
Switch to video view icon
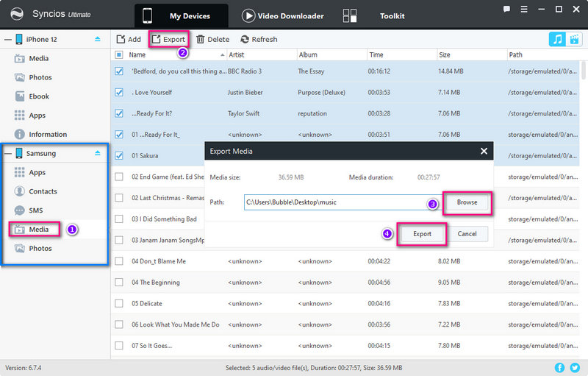click(x=574, y=39)
